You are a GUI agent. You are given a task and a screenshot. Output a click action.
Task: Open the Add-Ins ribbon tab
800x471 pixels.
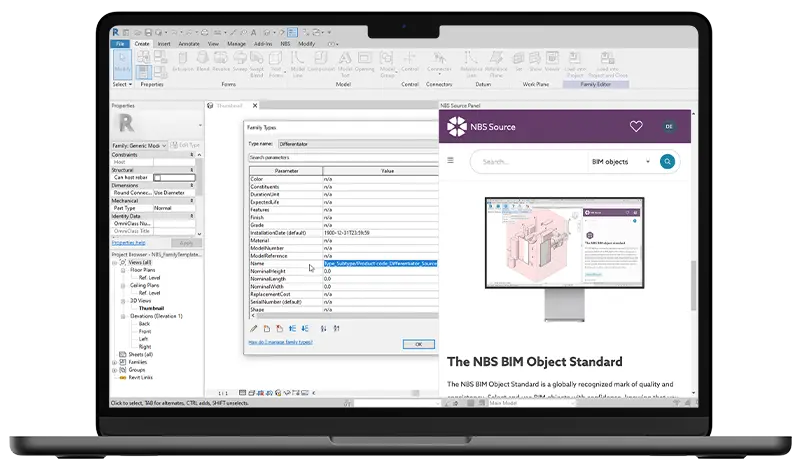point(263,44)
